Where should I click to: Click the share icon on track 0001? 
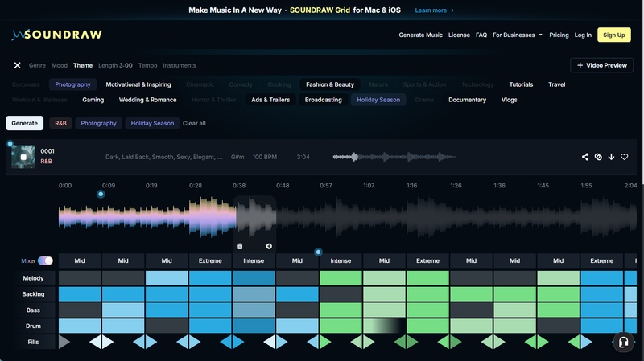(x=585, y=157)
